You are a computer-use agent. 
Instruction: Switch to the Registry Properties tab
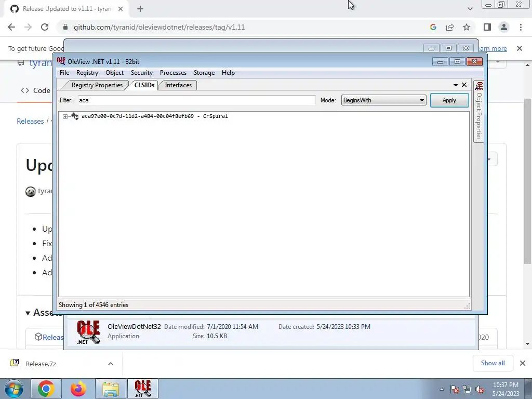[x=97, y=85]
